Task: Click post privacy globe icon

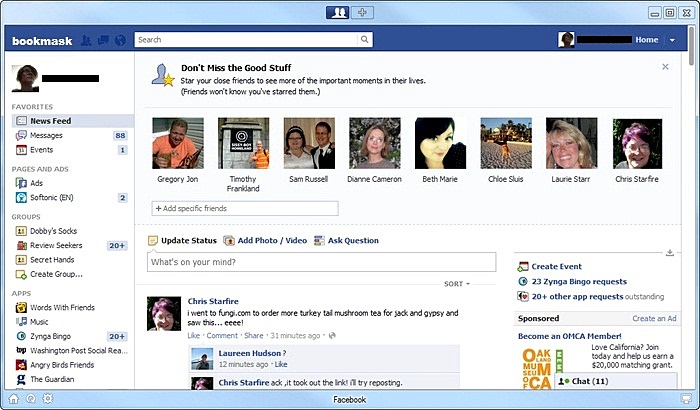Action: (x=332, y=335)
